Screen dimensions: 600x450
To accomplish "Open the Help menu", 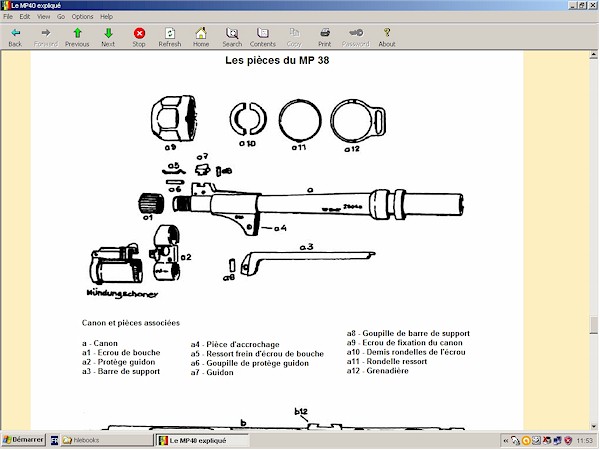I will [x=106, y=16].
